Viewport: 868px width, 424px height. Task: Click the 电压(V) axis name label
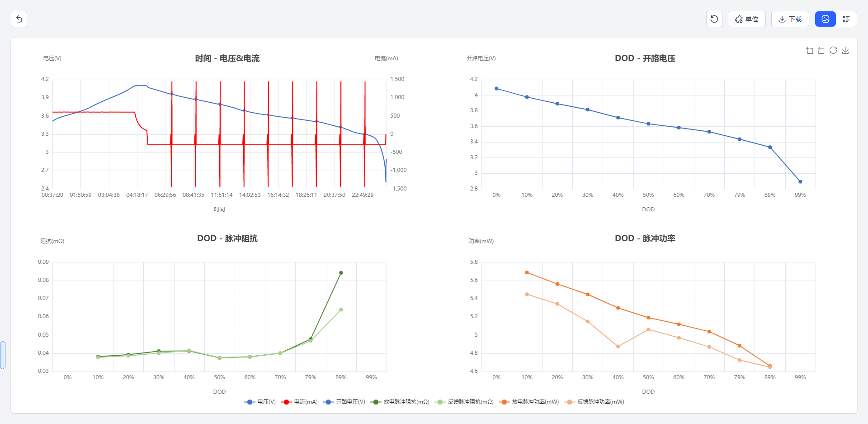click(x=52, y=58)
